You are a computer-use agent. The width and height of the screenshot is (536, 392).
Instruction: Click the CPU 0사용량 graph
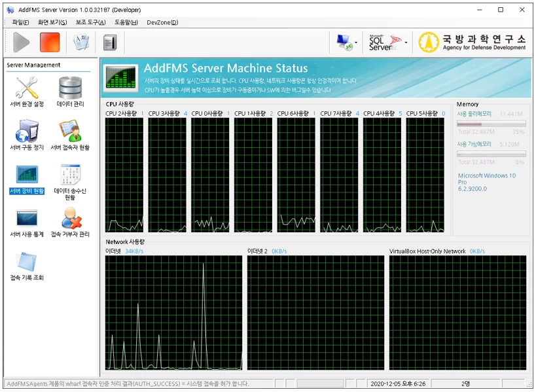click(210, 175)
